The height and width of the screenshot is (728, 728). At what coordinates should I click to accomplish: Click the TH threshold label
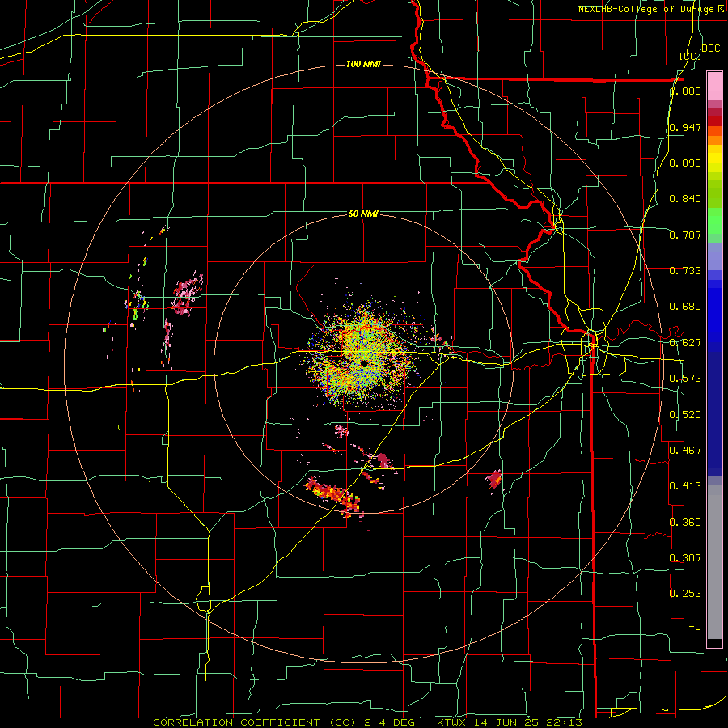(695, 630)
